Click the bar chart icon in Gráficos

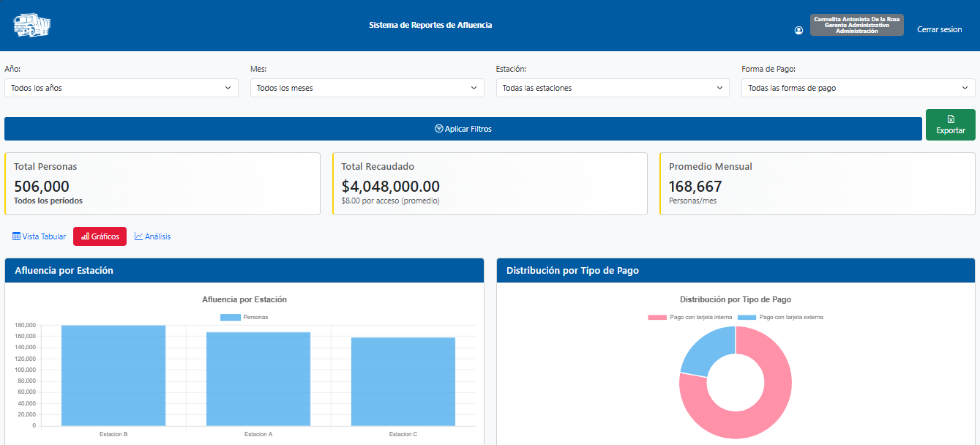tap(85, 236)
